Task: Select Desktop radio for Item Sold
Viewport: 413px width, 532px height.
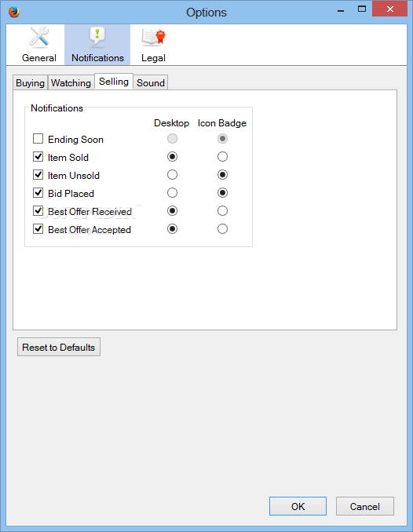Action: point(172,157)
